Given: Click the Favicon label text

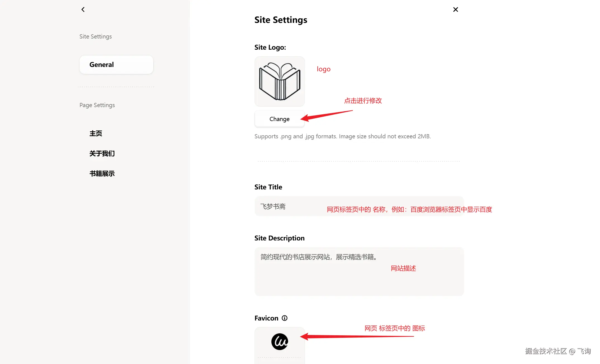Looking at the screenshot, I should coord(266,318).
